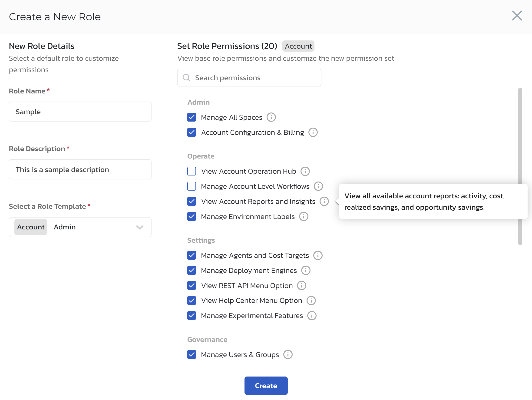
Task: Uncheck Manage All Spaces permission
Action: [x=192, y=117]
